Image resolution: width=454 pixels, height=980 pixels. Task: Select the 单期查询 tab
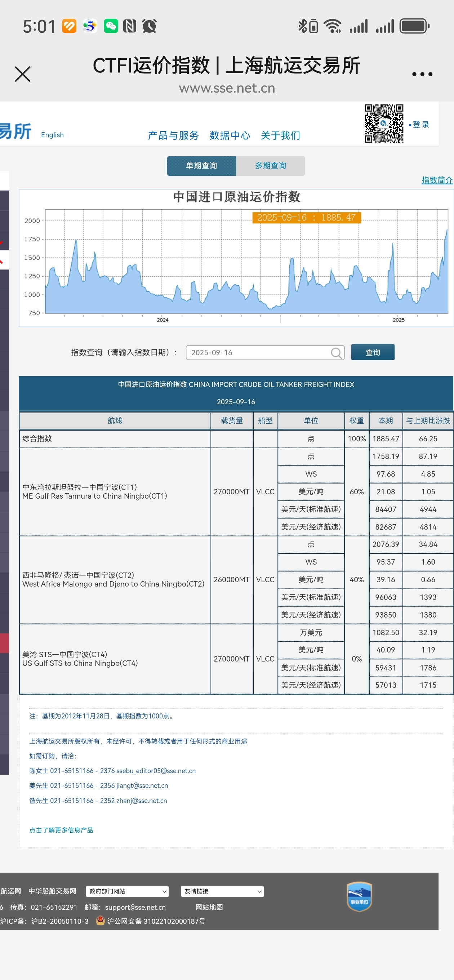click(201, 166)
